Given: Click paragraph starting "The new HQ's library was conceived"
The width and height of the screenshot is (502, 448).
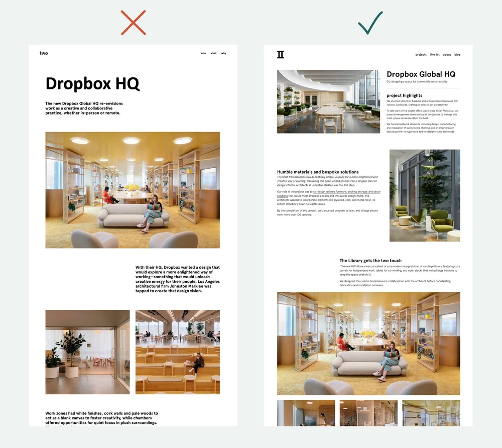Looking at the screenshot, I should (400, 270).
